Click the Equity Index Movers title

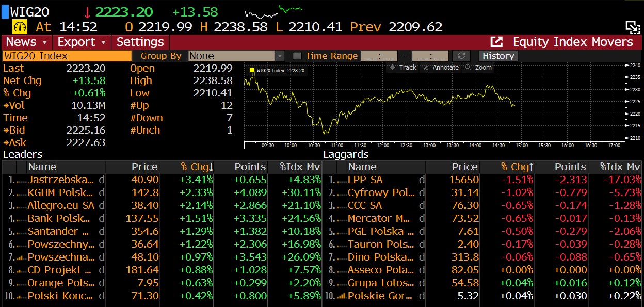573,42
